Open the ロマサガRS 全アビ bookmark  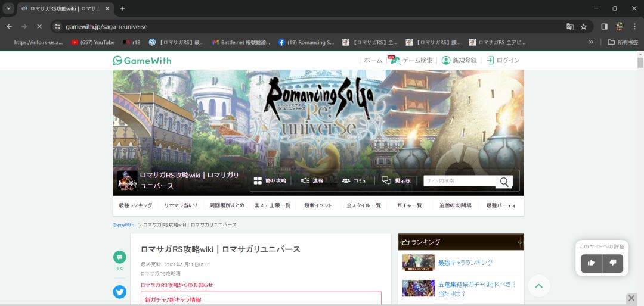pos(497,42)
